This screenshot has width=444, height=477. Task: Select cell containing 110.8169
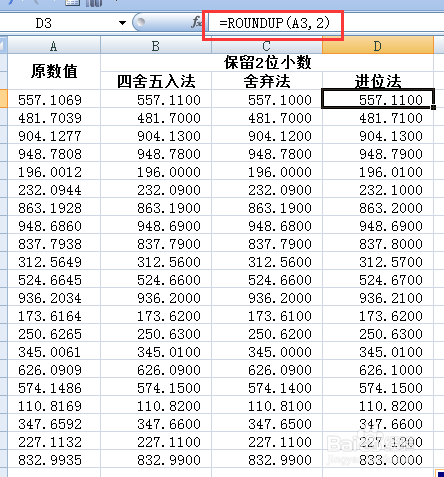click(x=54, y=406)
